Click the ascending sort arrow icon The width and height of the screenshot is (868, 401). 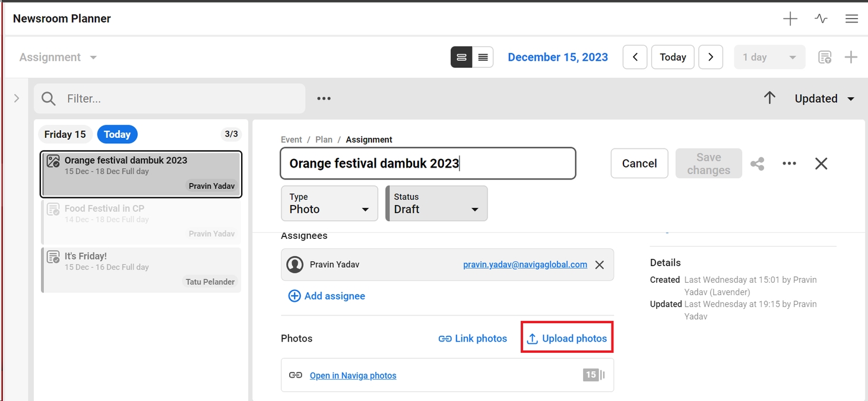769,98
